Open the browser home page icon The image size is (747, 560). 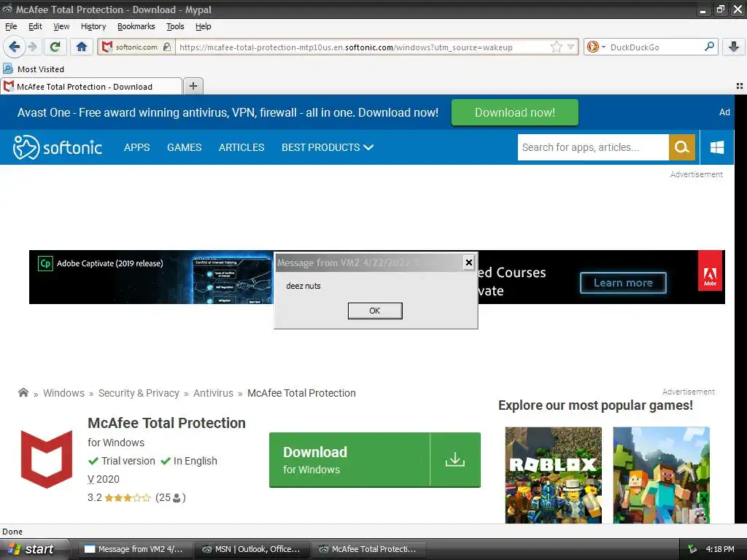tap(82, 47)
